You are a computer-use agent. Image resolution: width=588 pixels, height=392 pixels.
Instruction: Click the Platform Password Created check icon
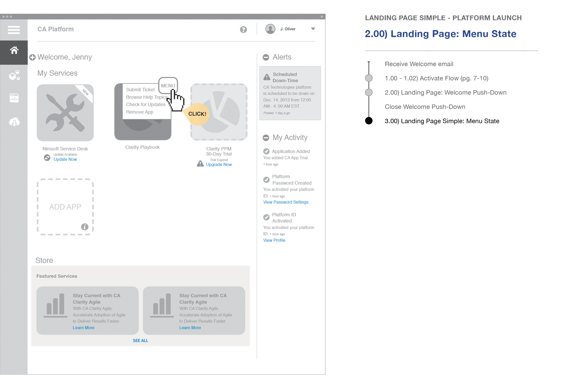pyautogui.click(x=267, y=180)
